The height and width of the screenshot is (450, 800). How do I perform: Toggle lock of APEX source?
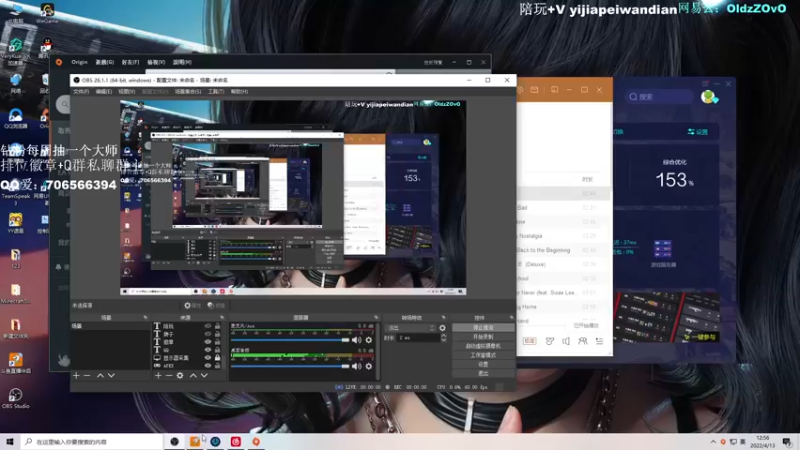pos(217,366)
